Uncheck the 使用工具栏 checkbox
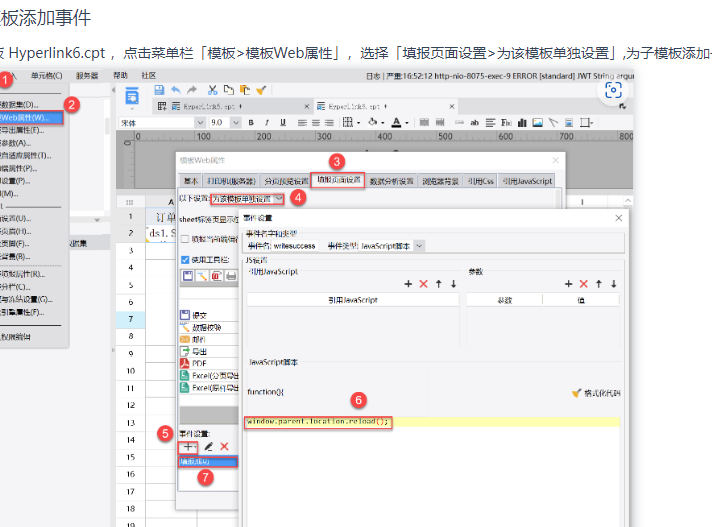The width and height of the screenshot is (712, 527). tap(185, 260)
